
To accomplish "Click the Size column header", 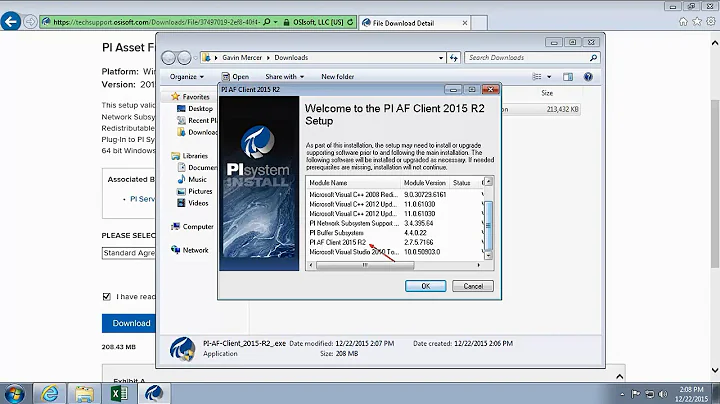I will tap(547, 93).
